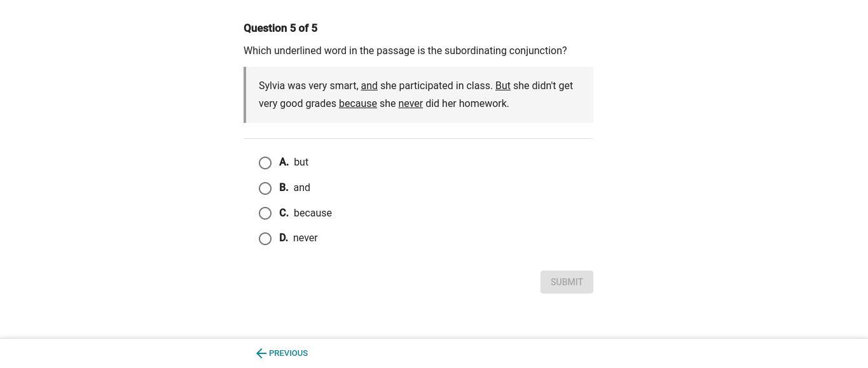The width and height of the screenshot is (868, 368).
Task: Click the answer text "and" in option B
Action: pos(301,188)
